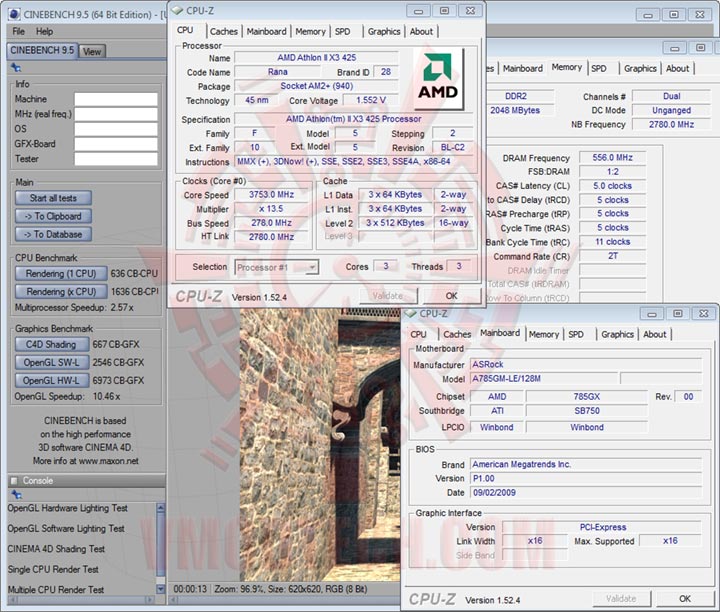Run the C4D Shading benchmark

click(x=52, y=344)
